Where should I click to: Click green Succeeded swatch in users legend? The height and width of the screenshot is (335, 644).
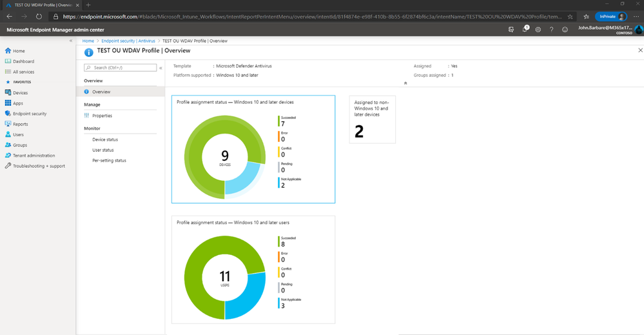279,241
